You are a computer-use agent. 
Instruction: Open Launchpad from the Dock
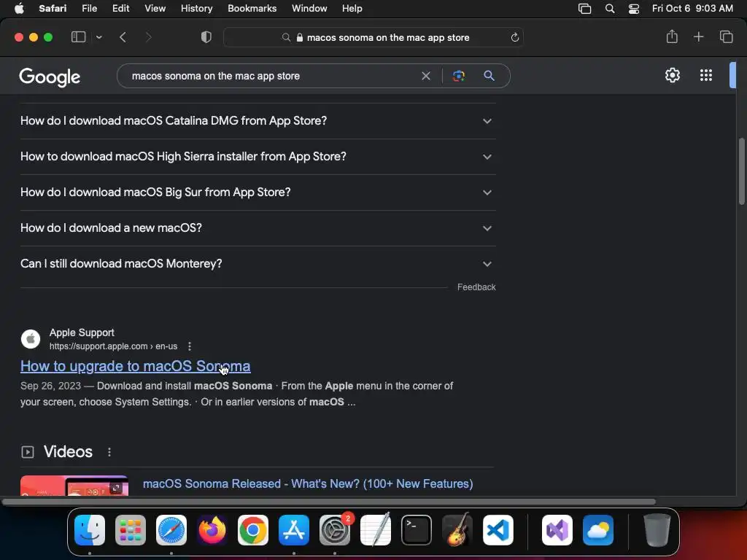click(x=131, y=530)
